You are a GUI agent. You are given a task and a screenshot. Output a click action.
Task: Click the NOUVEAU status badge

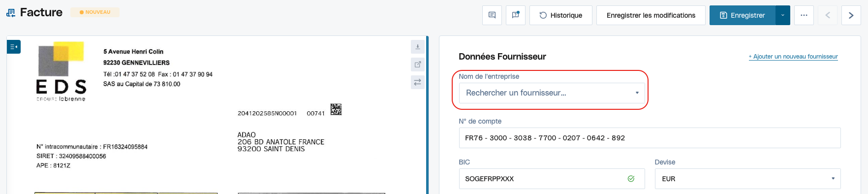[x=95, y=12]
